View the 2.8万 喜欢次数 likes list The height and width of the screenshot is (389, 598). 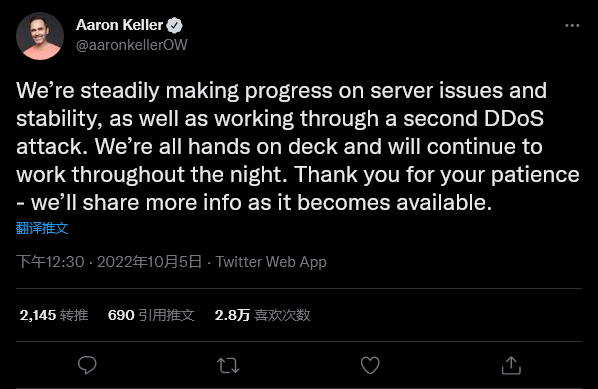tap(262, 315)
